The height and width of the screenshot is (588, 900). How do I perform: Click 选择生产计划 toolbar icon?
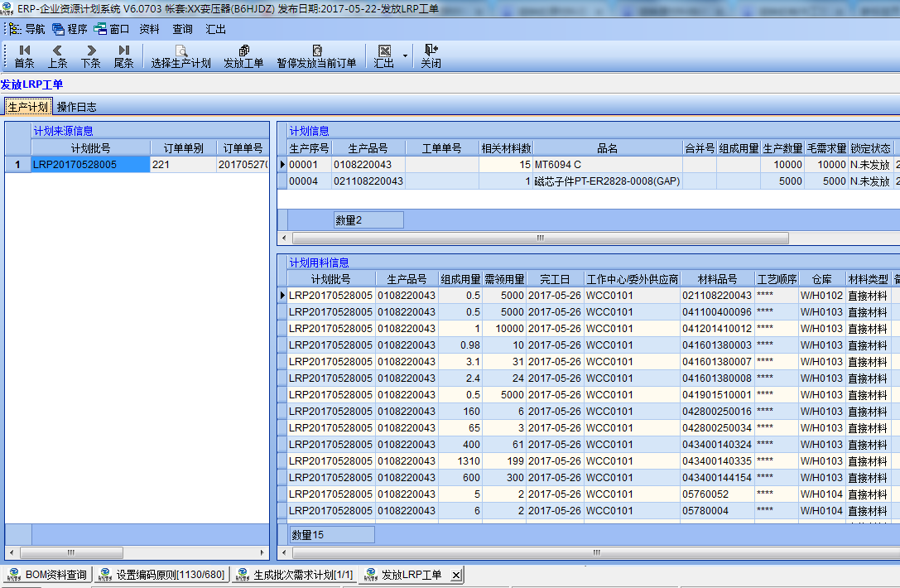coord(180,56)
